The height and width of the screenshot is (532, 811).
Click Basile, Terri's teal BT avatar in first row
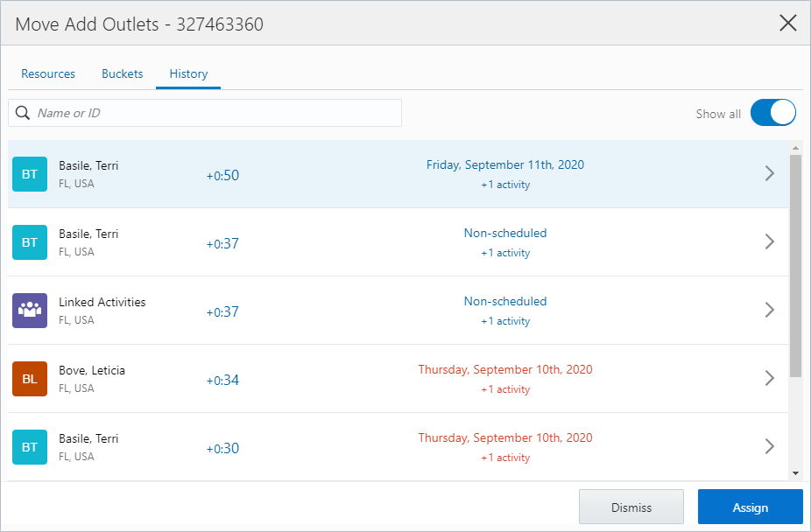(27, 174)
